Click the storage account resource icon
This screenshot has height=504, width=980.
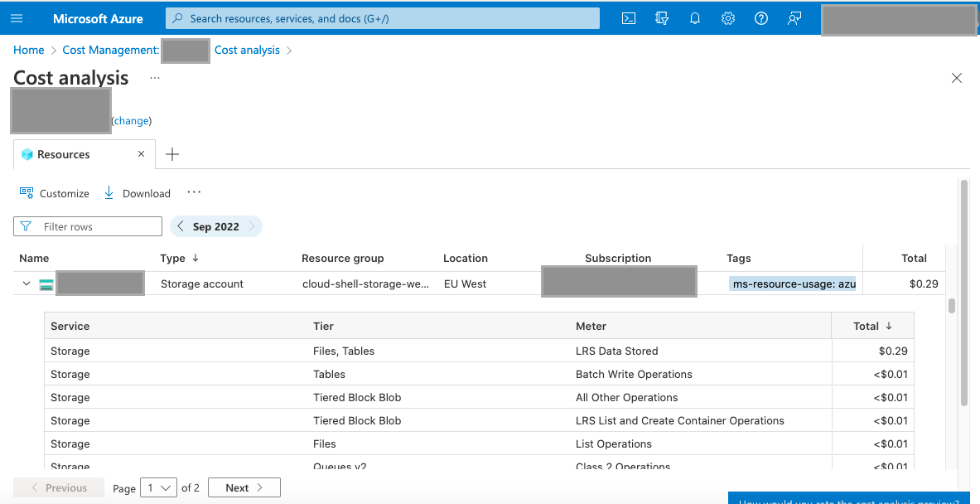point(46,284)
